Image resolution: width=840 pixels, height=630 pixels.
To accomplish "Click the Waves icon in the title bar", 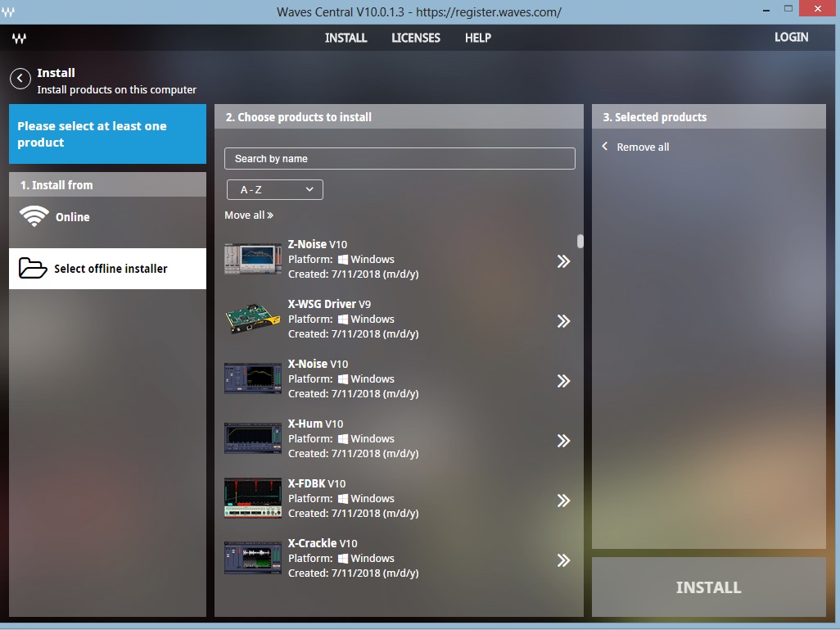I will tap(8, 11).
